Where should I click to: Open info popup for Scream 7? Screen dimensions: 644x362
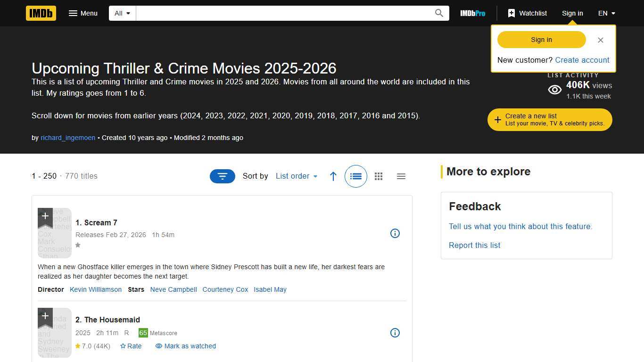point(395,233)
